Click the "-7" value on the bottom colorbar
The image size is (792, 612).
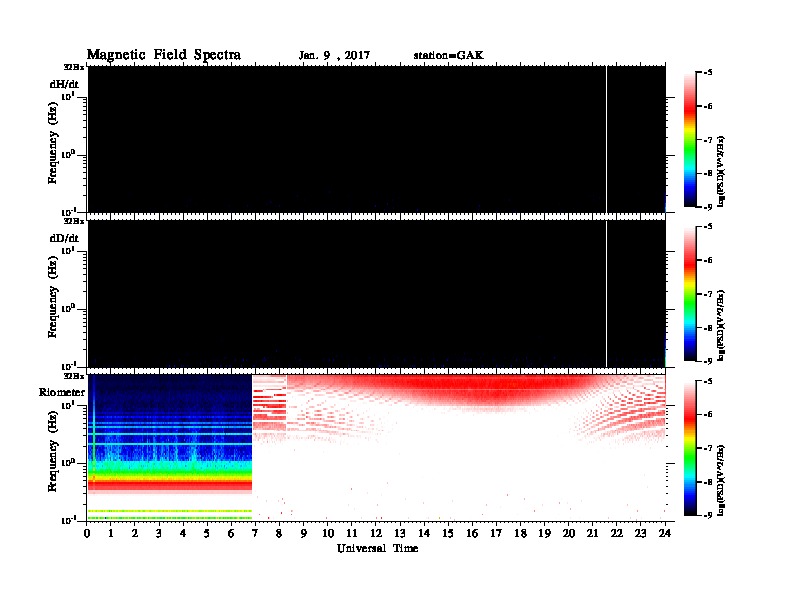click(707, 448)
